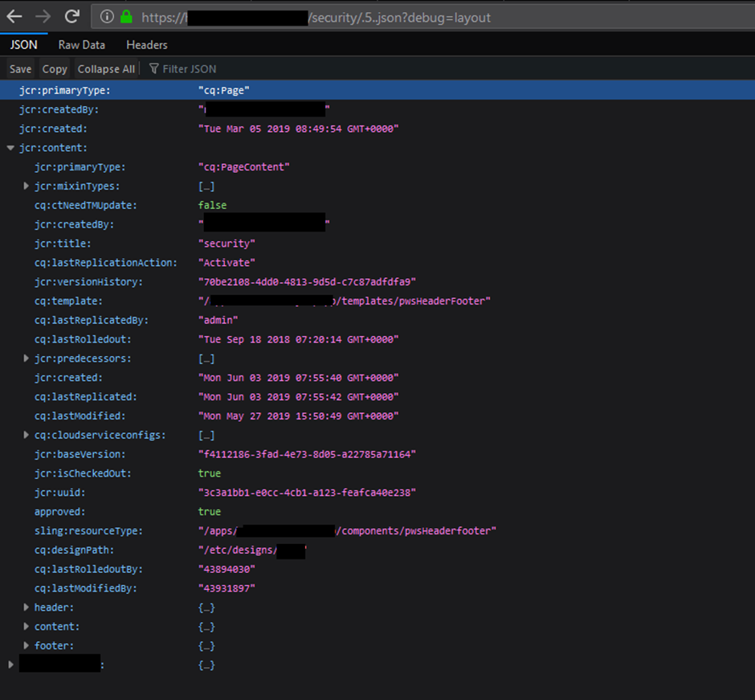Click the green secure connection padlock
Image resolution: width=755 pixels, height=700 pixels.
click(126, 17)
